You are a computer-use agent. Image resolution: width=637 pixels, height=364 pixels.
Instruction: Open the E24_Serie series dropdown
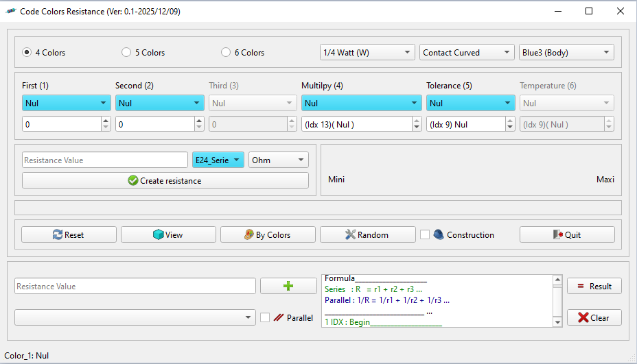pos(218,160)
